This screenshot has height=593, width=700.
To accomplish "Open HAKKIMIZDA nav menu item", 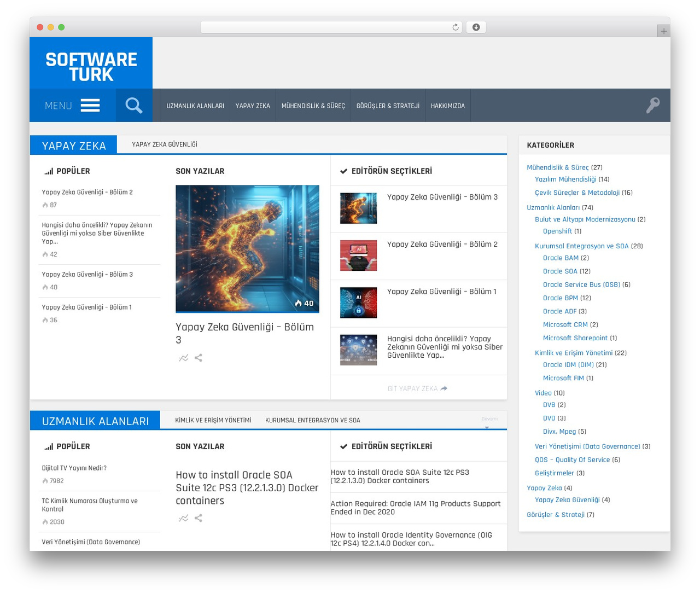I will [448, 106].
